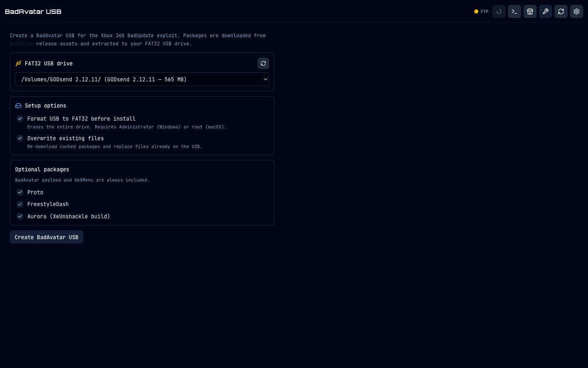This screenshot has width=588, height=368.
Task: Uncheck the Proto package
Action: point(20,192)
